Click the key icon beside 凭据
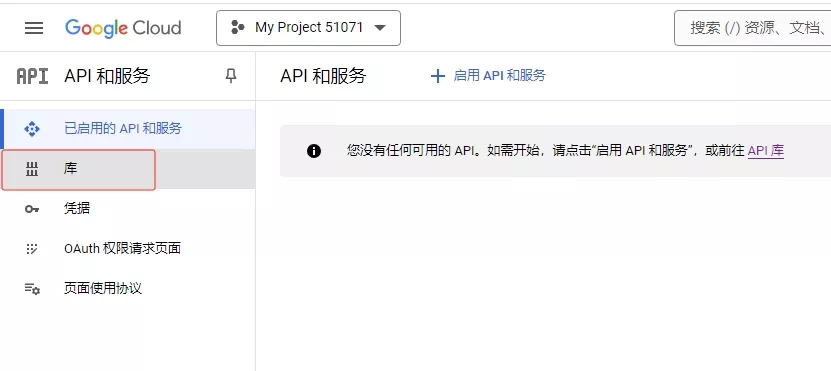This screenshot has height=371, width=831. tap(32, 209)
